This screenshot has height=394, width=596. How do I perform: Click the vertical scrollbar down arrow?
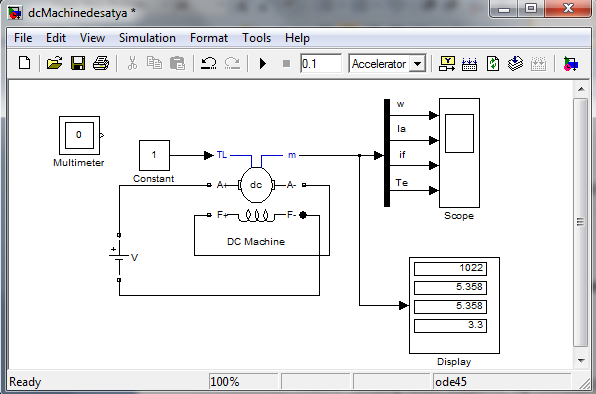point(581,361)
